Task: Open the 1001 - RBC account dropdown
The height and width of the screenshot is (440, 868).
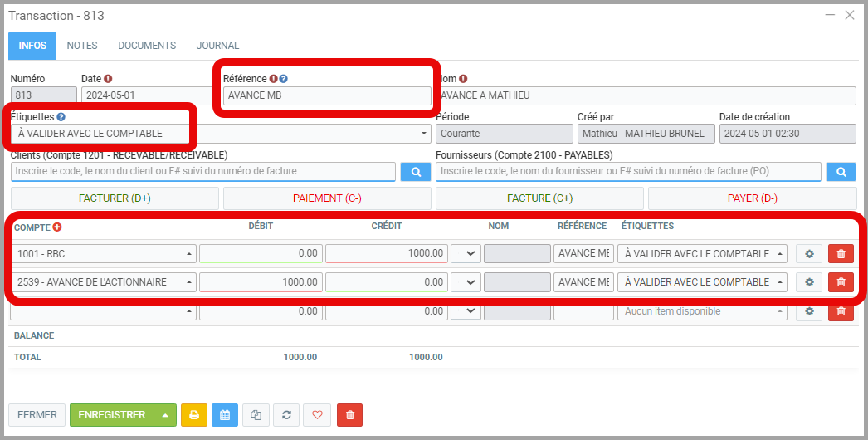Action: [105, 254]
